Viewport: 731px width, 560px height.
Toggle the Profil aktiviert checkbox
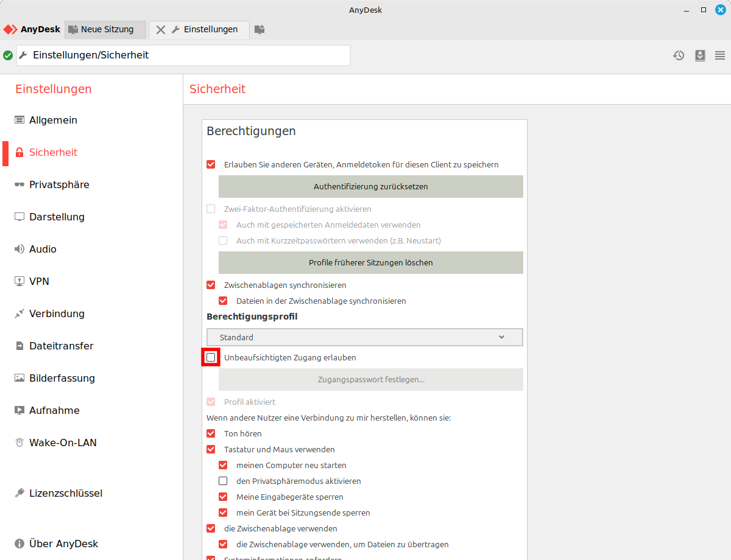point(211,402)
